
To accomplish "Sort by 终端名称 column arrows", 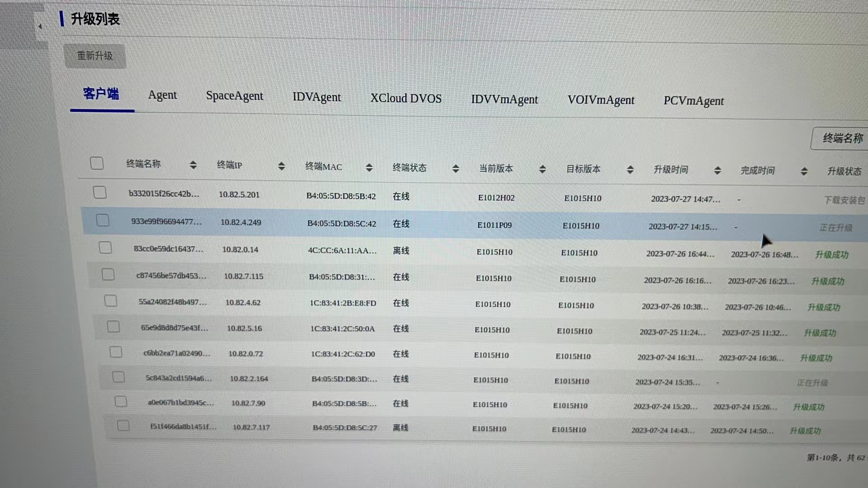I will coord(193,165).
